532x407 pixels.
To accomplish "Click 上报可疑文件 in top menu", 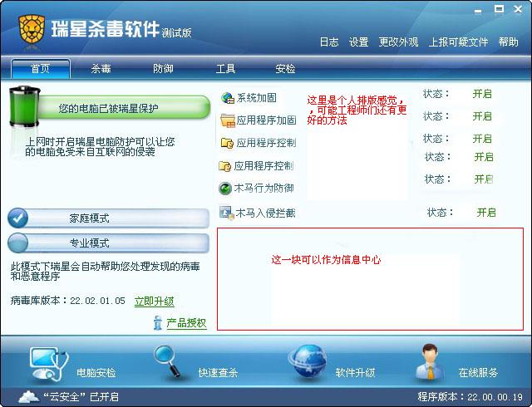I will point(458,42).
